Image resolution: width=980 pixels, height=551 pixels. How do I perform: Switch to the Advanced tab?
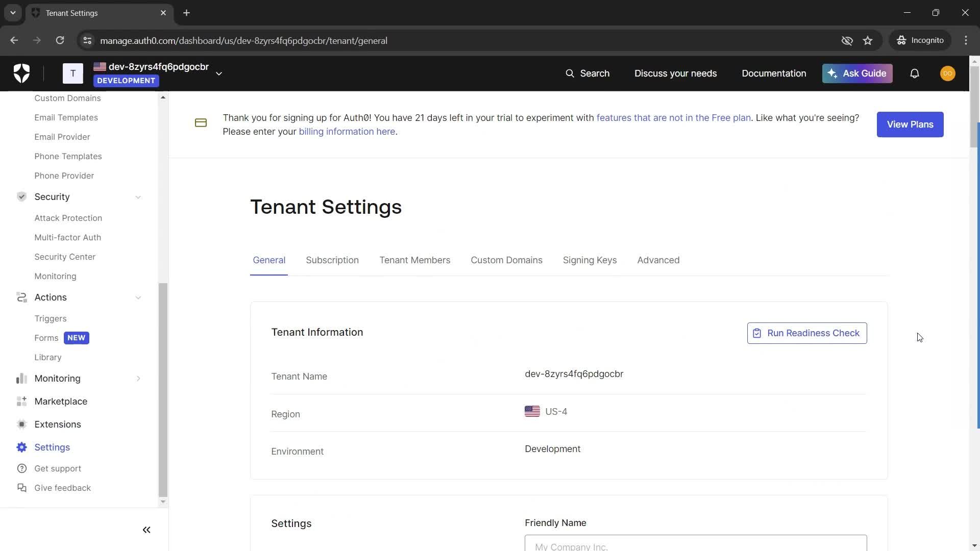click(658, 260)
